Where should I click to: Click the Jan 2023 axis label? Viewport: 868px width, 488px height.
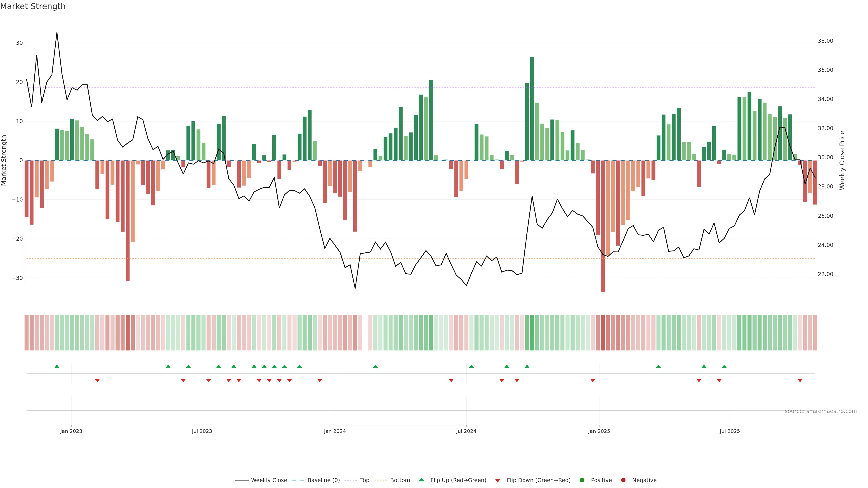71,431
